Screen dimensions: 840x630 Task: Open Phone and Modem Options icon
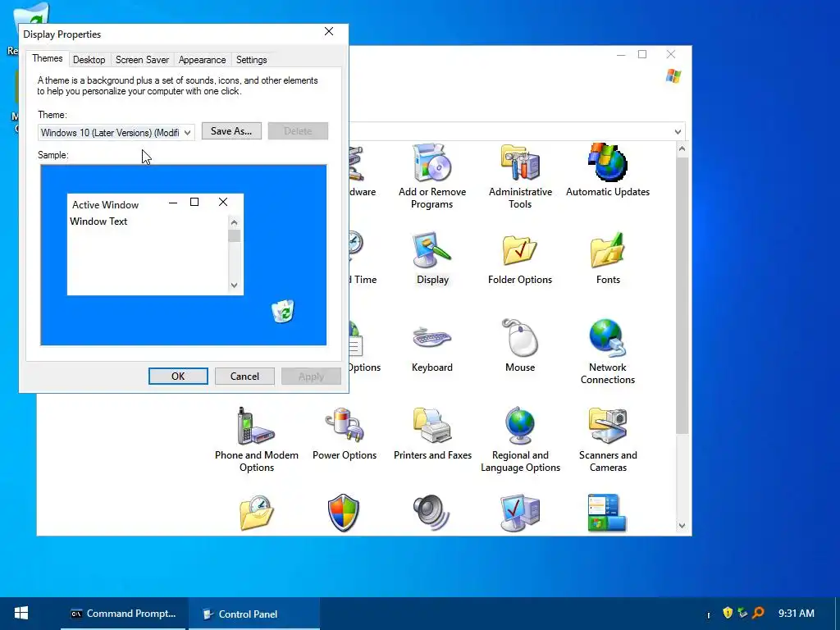257,440
